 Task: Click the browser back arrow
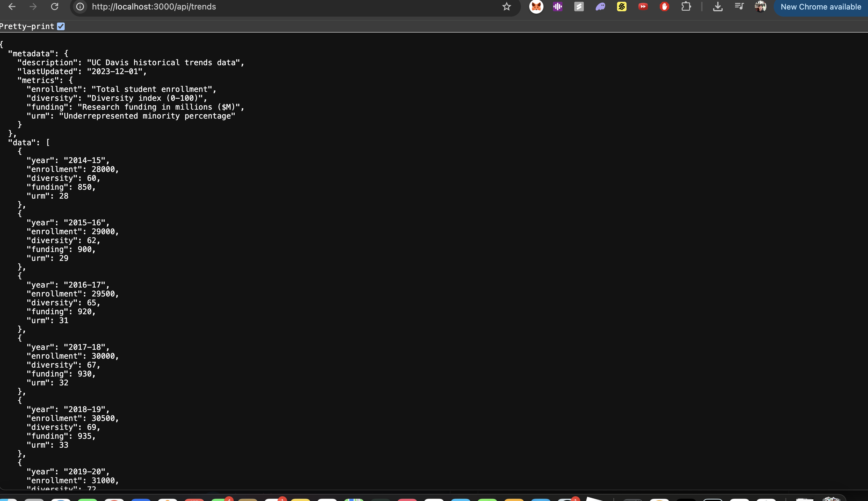click(12, 7)
